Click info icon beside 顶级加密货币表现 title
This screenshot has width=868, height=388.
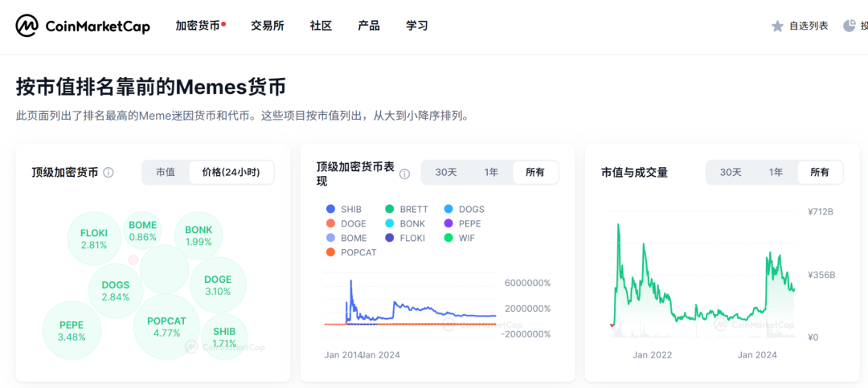[404, 174]
